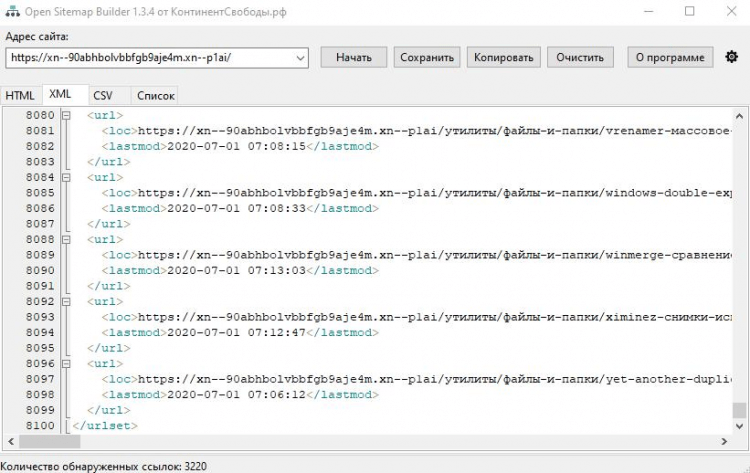Open the Список tab
Image resolution: width=750 pixels, height=473 pixels.
[156, 96]
